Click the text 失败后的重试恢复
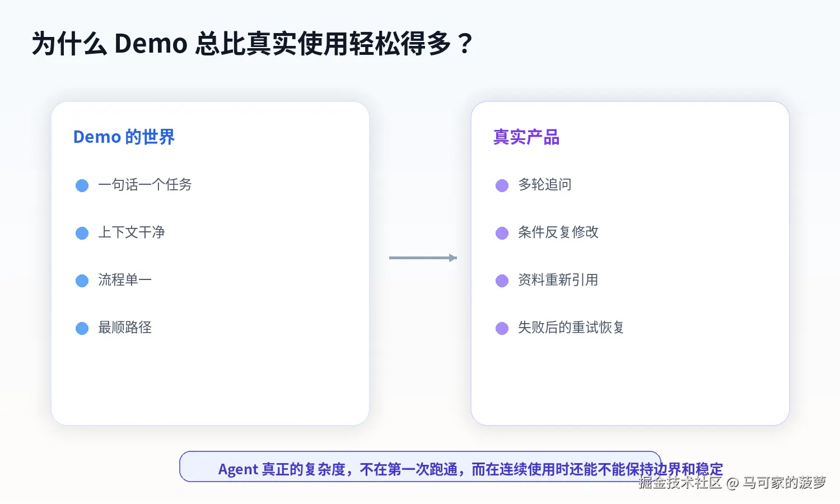 pos(571,327)
